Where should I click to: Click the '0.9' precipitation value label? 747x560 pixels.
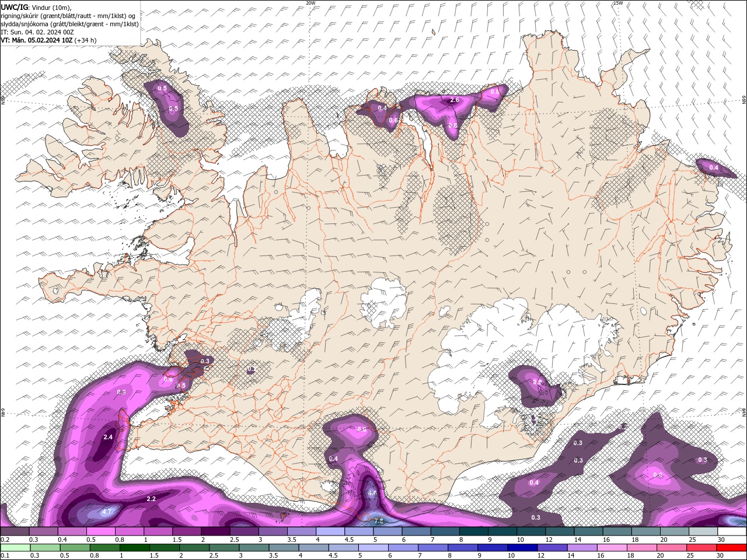121,393
